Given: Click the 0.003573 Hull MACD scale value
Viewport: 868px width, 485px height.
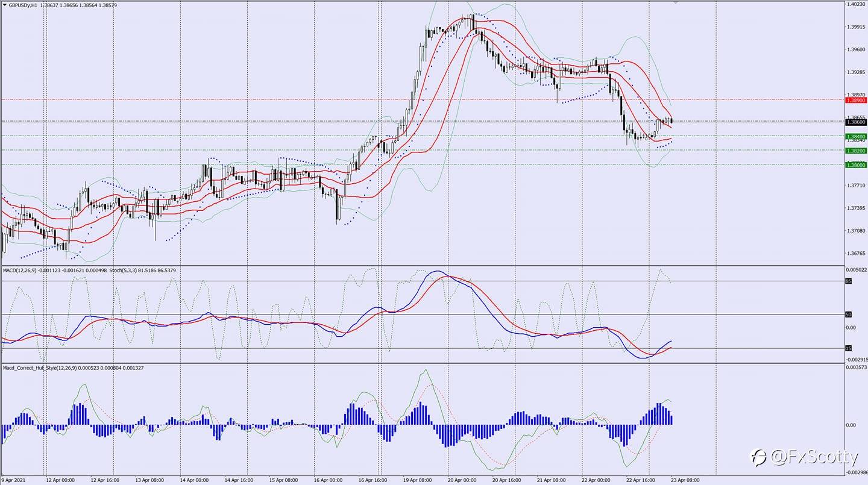Looking at the screenshot, I should coord(857,367).
